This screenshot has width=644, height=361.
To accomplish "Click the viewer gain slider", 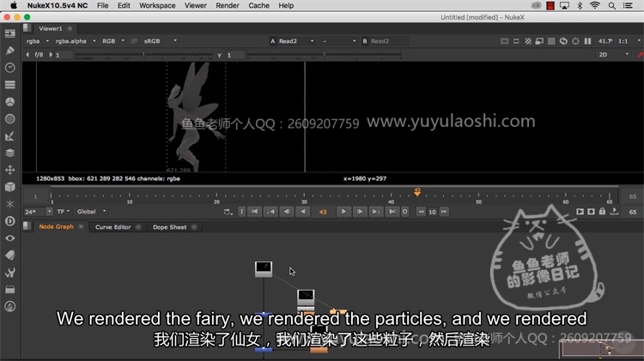I will tap(143, 55).
